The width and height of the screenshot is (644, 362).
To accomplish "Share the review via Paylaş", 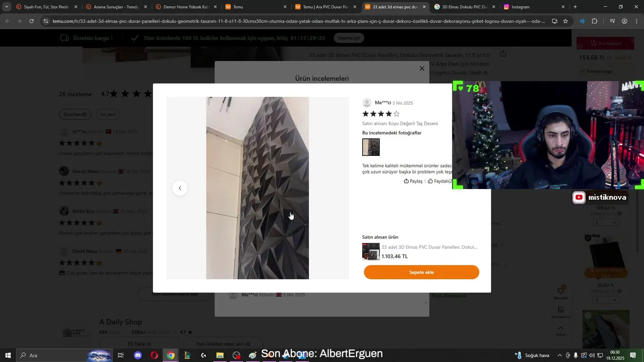I will (413, 181).
